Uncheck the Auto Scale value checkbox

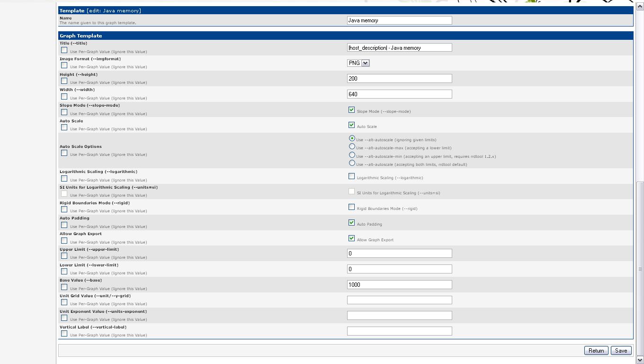point(351,125)
